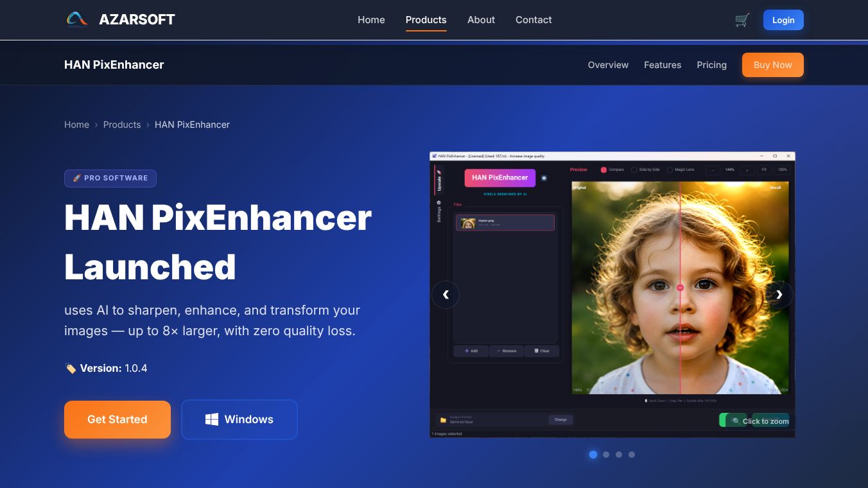This screenshot has height=488, width=868.
Task: Log in with the Login button
Action: [783, 20]
